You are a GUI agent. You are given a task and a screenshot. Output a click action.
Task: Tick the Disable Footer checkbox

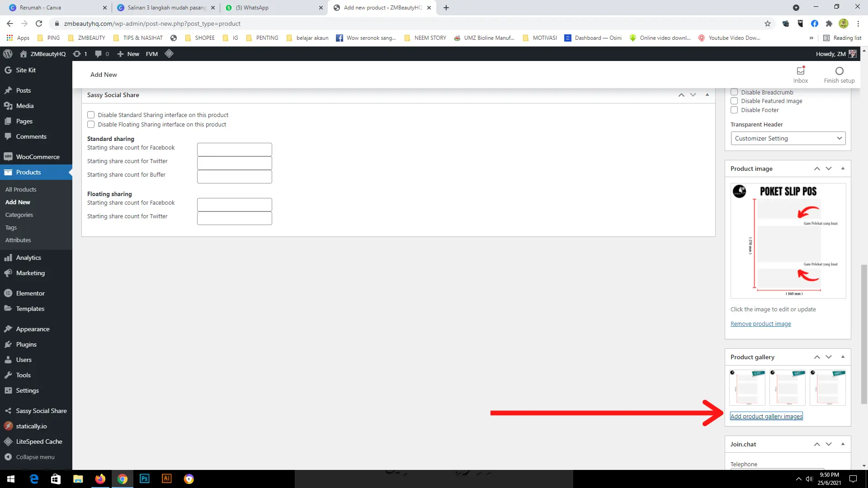click(x=734, y=110)
